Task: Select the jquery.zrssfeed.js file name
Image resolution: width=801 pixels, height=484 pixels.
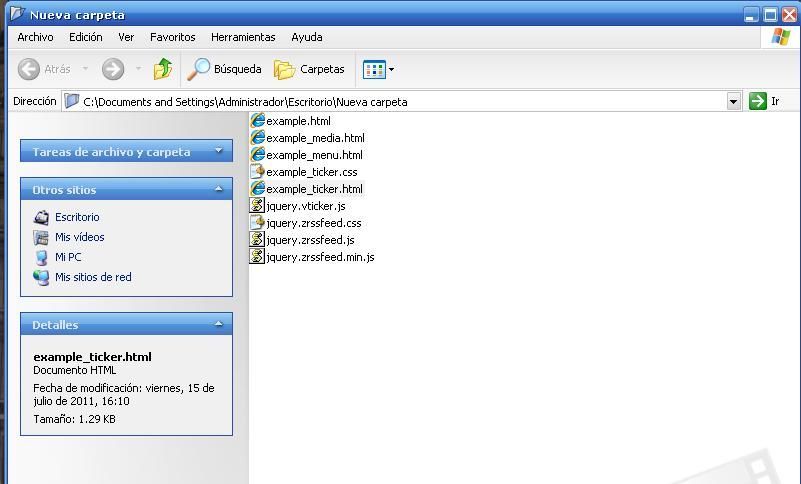Action: point(310,240)
